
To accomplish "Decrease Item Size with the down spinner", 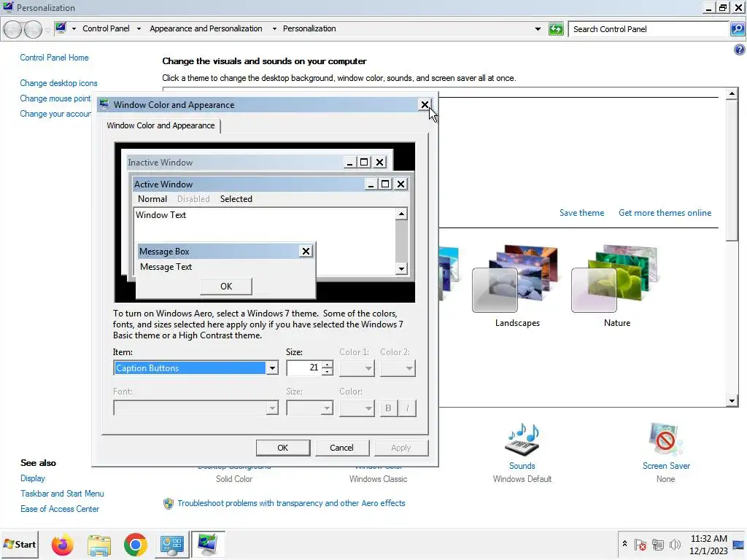I will [x=328, y=371].
